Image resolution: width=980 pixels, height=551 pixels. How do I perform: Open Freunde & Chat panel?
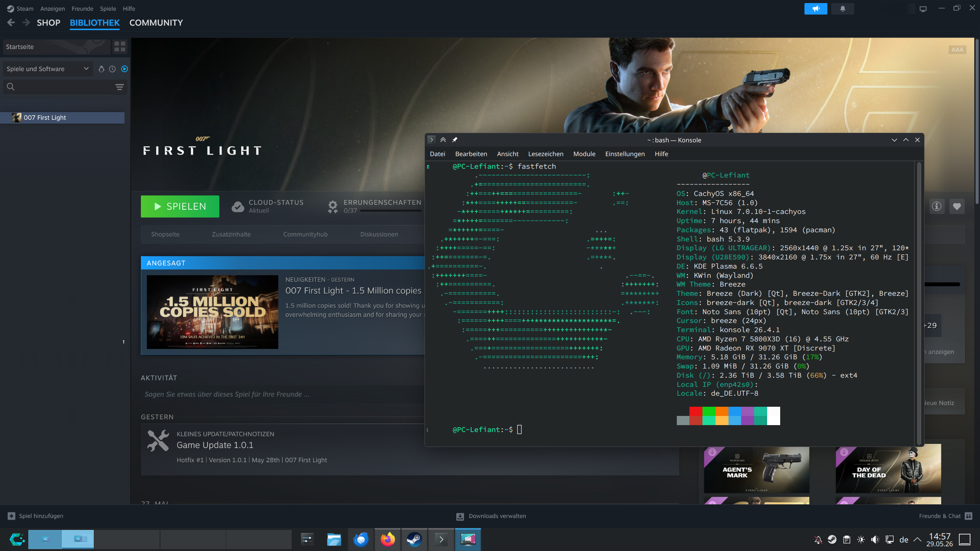coord(945,516)
